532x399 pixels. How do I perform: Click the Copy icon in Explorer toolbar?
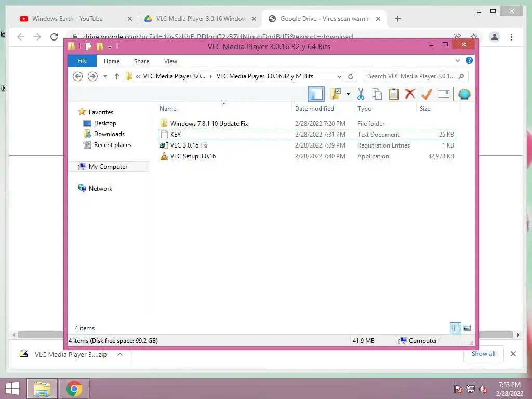click(x=377, y=94)
